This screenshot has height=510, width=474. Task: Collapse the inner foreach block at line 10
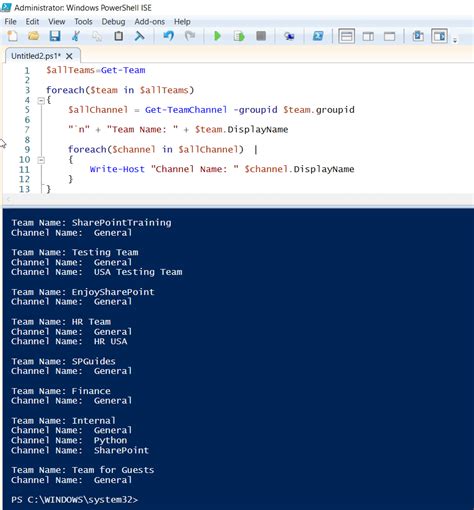pyautogui.click(x=41, y=160)
